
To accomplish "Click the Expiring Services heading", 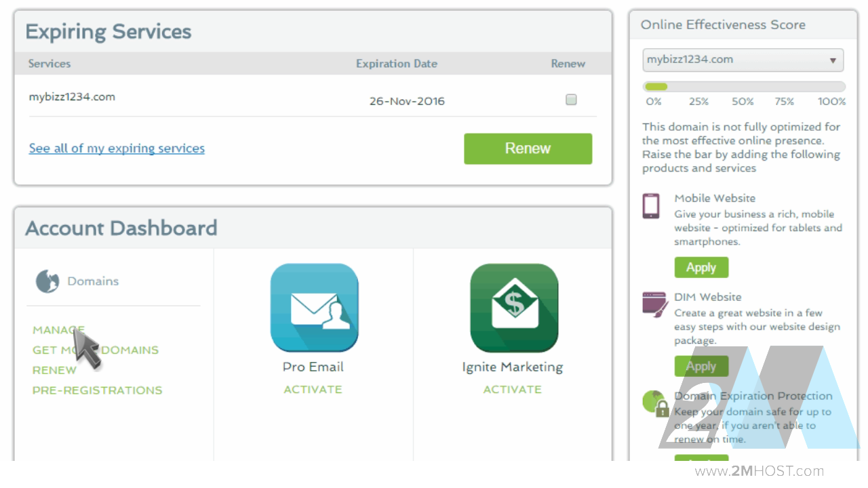I will [108, 32].
